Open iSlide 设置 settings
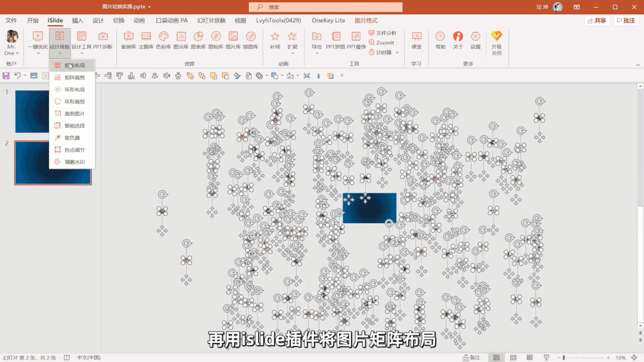The width and height of the screenshot is (644, 362). (x=475, y=41)
